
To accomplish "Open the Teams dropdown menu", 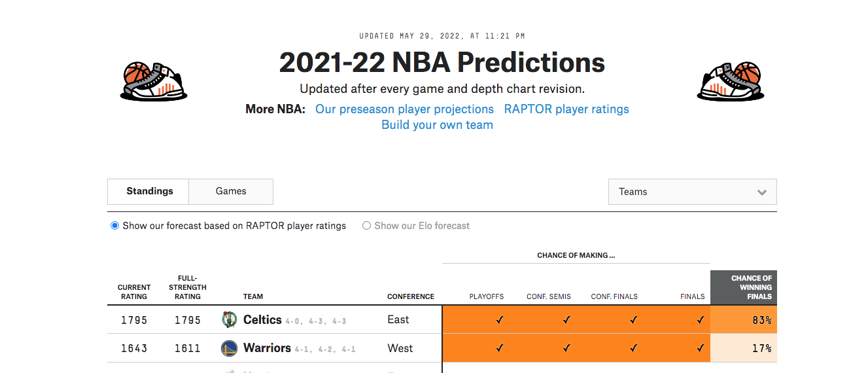I will coord(692,192).
